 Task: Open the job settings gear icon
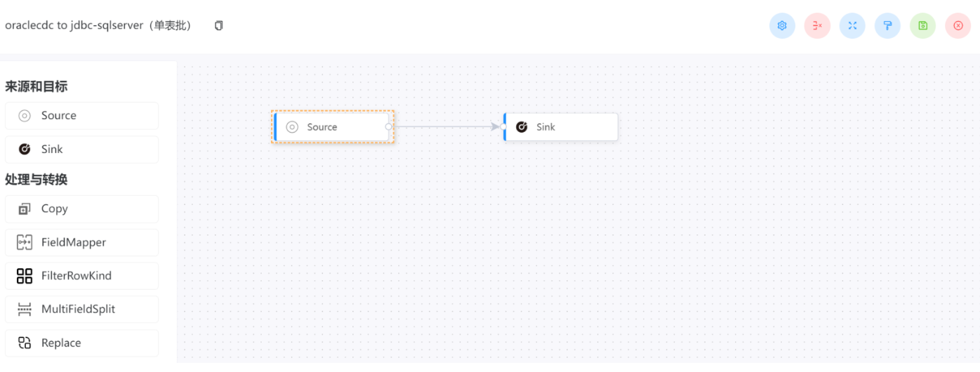pyautogui.click(x=782, y=26)
